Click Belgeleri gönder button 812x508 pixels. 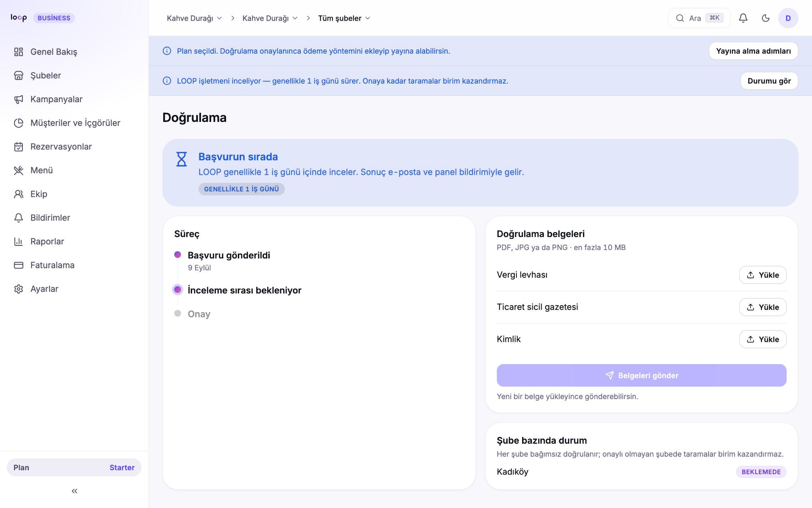641,376
